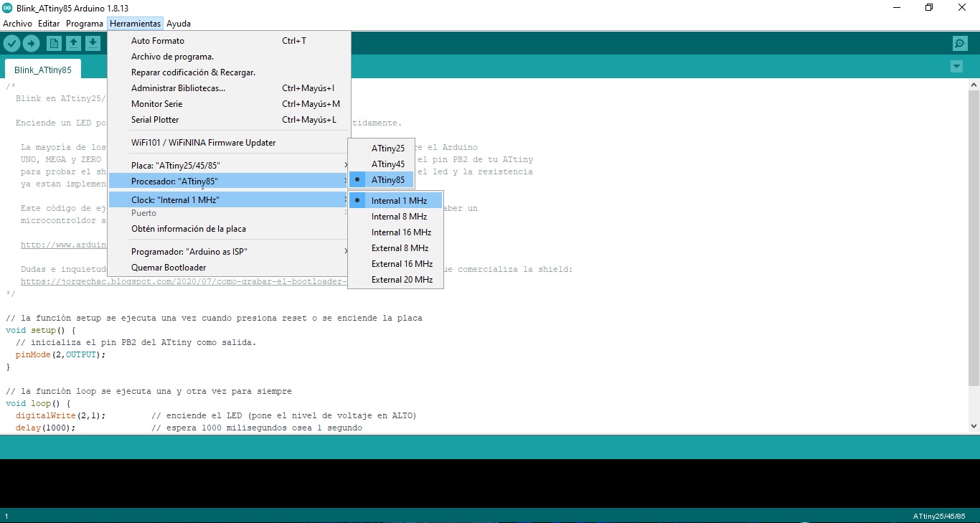Save the sketch with the Save toolbar icon
Screen dimensions: 980x523
93,43
